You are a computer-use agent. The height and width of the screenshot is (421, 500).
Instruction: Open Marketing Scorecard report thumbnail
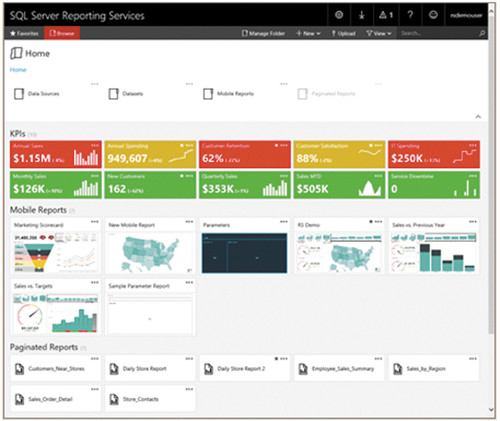tap(55, 253)
